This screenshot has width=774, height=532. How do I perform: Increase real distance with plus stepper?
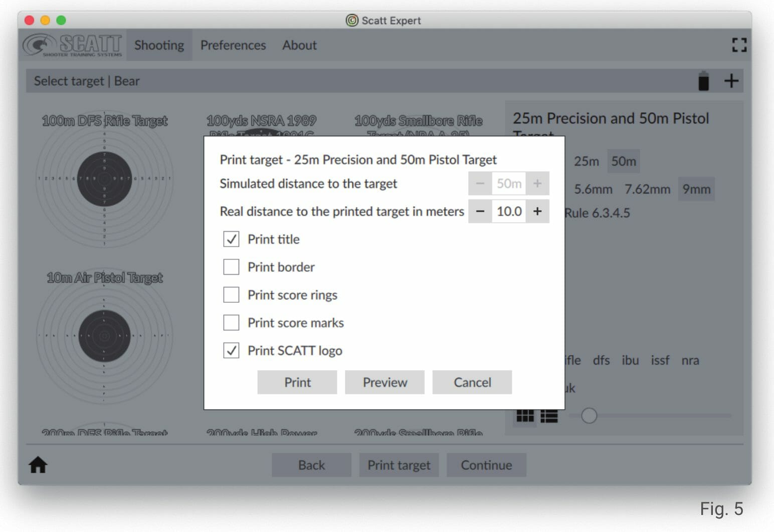[537, 211]
